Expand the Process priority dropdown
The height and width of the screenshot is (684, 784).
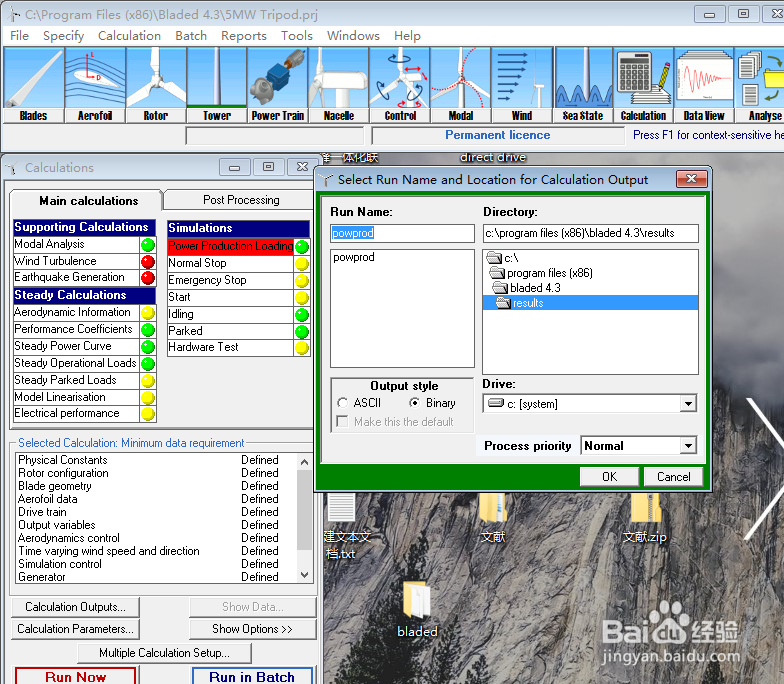(x=688, y=446)
